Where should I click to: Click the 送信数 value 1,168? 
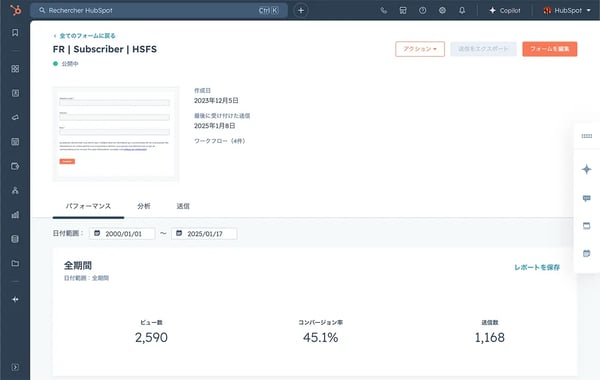(489, 338)
